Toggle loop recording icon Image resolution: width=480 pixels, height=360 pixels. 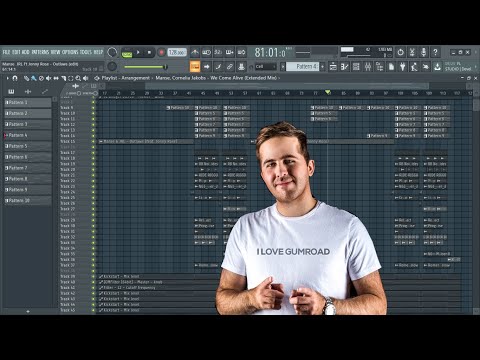click(x=241, y=52)
